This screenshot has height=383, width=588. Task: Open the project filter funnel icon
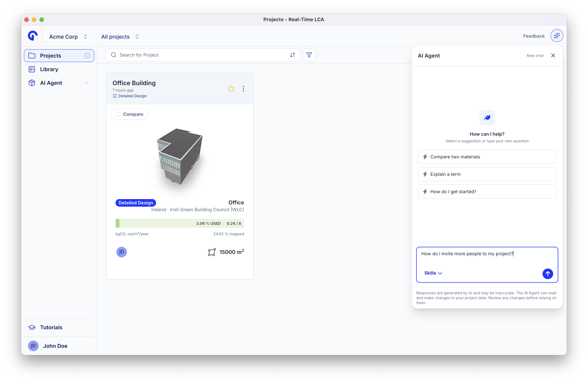[x=309, y=55]
